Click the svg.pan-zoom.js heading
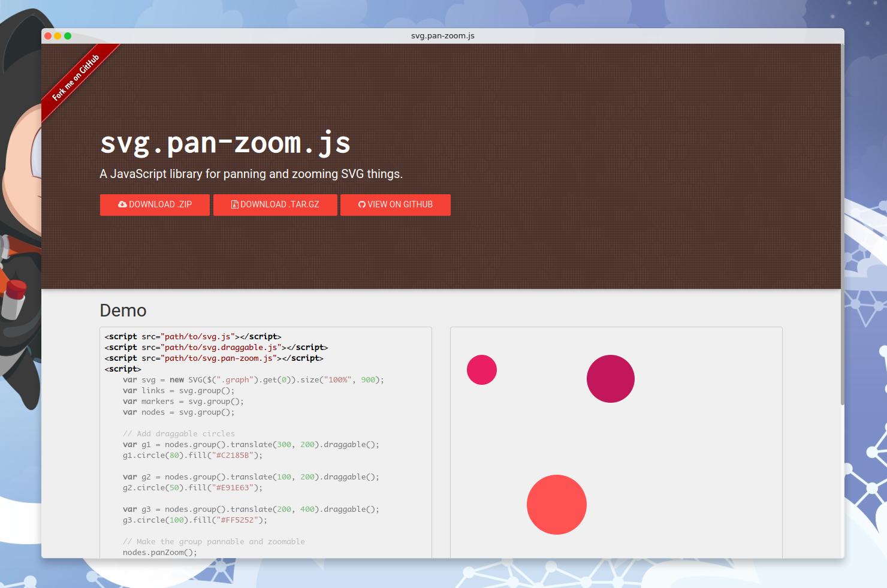 [225, 143]
